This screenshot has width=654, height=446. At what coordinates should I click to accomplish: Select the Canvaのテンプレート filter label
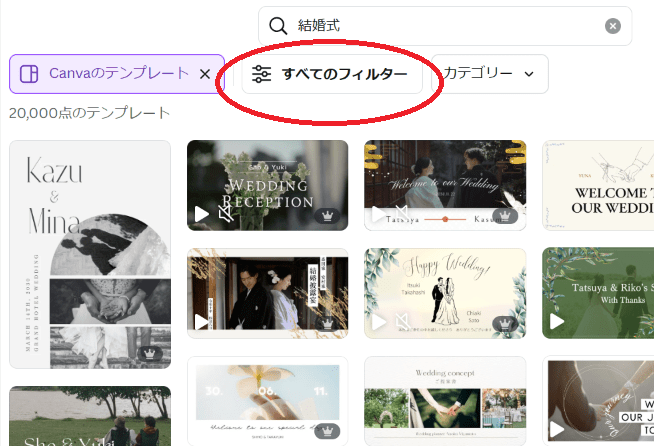coord(119,73)
